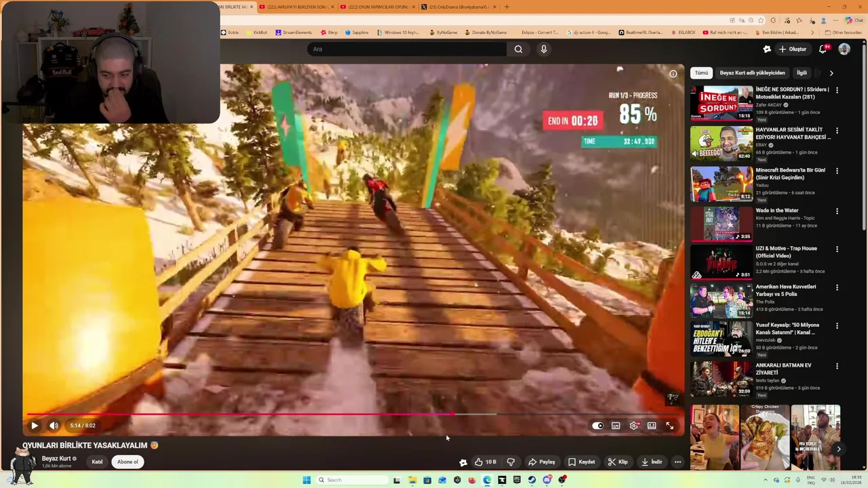868x488 pixels.
Task: Click the sparkle icon beside the like button
Action: [x=463, y=462]
